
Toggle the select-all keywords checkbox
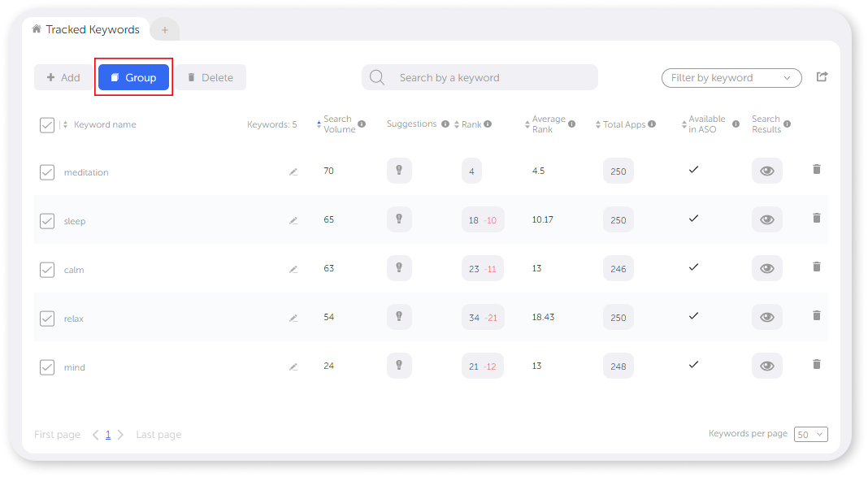pyautogui.click(x=47, y=125)
